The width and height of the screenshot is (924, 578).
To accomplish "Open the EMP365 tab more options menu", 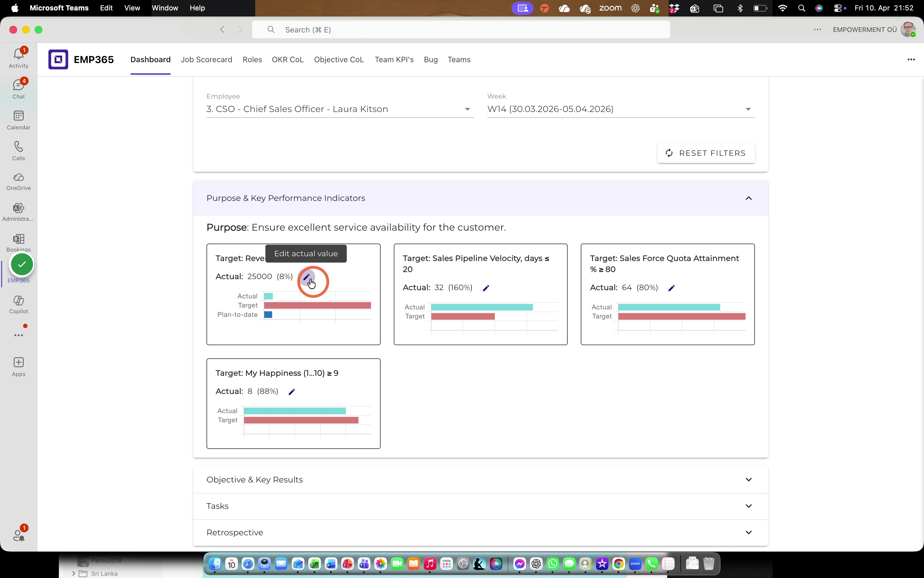I will (911, 59).
